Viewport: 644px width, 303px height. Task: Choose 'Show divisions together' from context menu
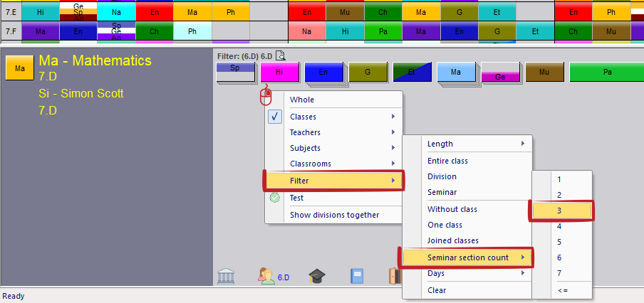tap(334, 215)
